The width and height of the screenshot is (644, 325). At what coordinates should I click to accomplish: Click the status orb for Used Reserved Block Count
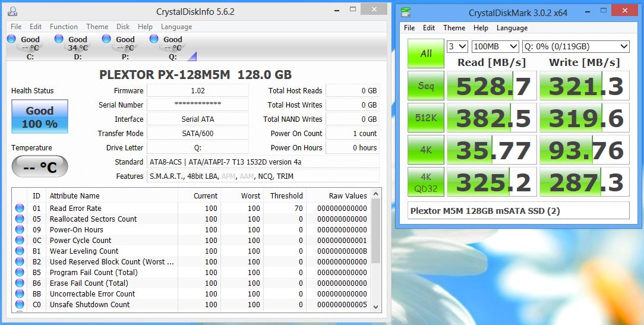(x=20, y=262)
